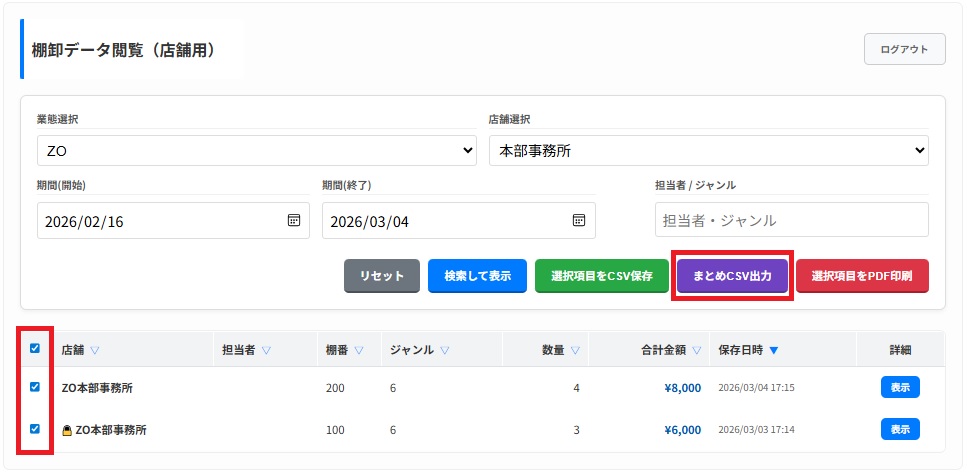Click 表示 button for the 棚番 200 row
Screen dimensions: 967x473
(899, 387)
